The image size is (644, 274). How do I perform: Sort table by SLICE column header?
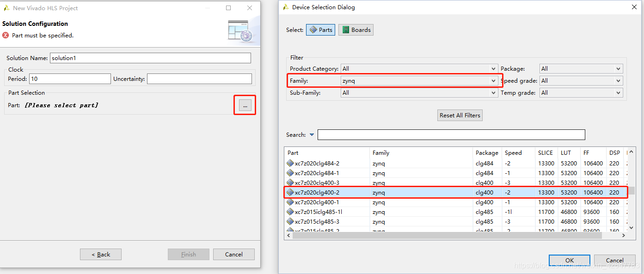click(x=546, y=152)
